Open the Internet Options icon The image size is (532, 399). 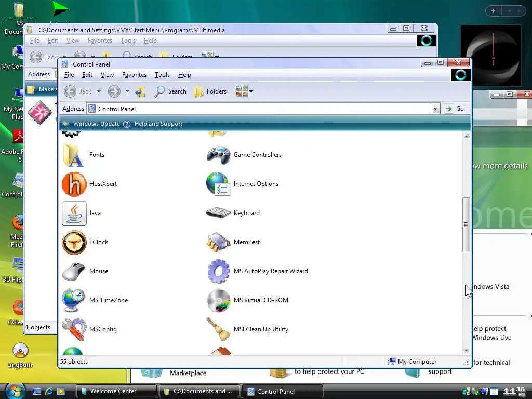[x=219, y=184]
